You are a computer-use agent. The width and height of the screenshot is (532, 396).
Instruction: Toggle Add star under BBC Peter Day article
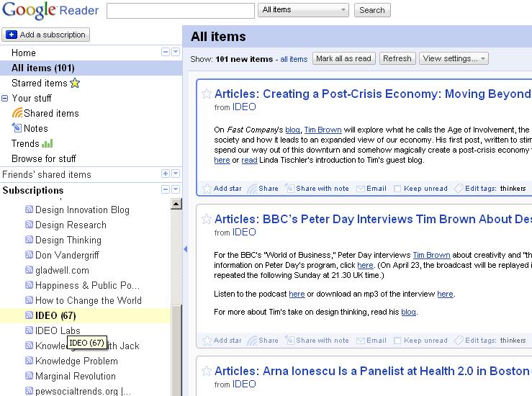pyautogui.click(x=222, y=341)
